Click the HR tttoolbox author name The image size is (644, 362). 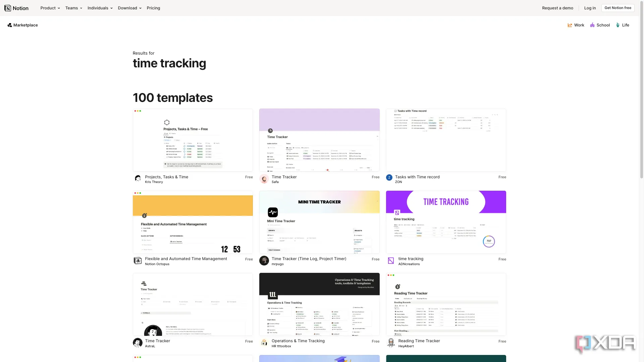coord(281,346)
